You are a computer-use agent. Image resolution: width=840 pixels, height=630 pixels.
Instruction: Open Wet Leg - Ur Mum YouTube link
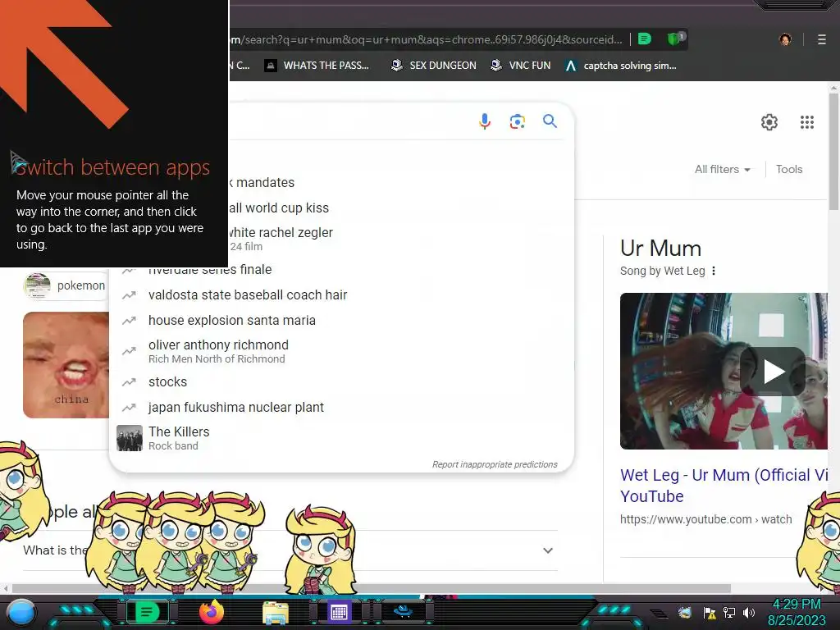point(724,486)
